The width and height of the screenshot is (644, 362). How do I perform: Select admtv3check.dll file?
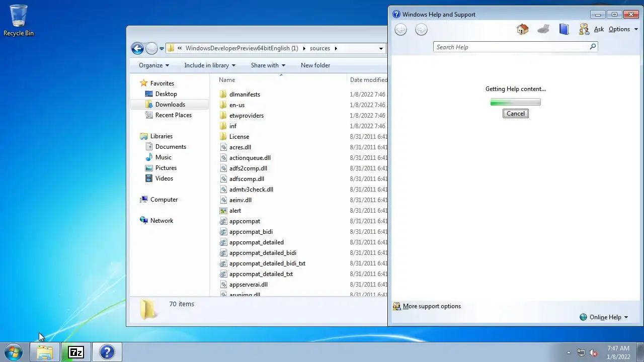pos(251,189)
